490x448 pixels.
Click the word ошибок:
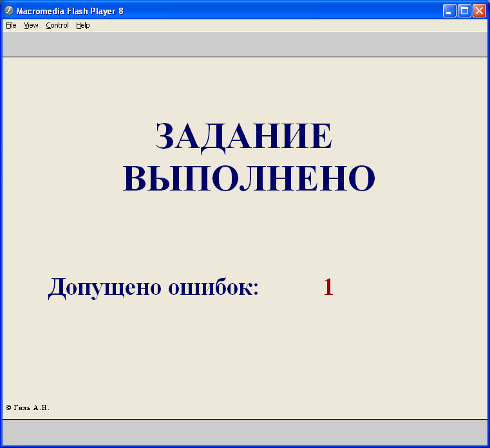coord(213,286)
